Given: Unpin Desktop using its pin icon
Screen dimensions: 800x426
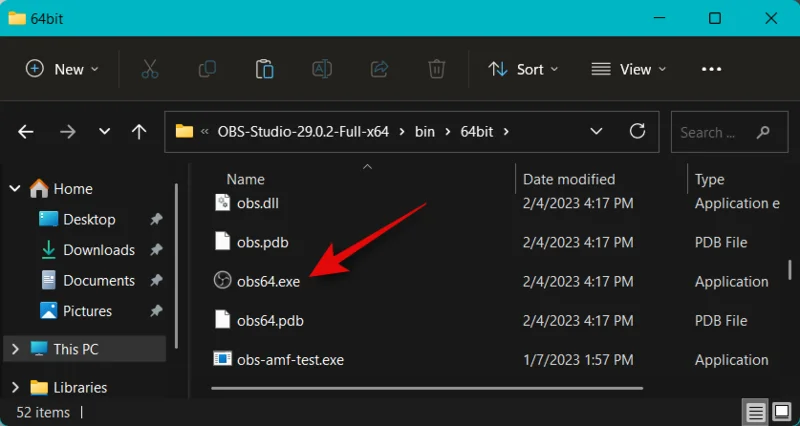Looking at the screenshot, I should coord(156,219).
